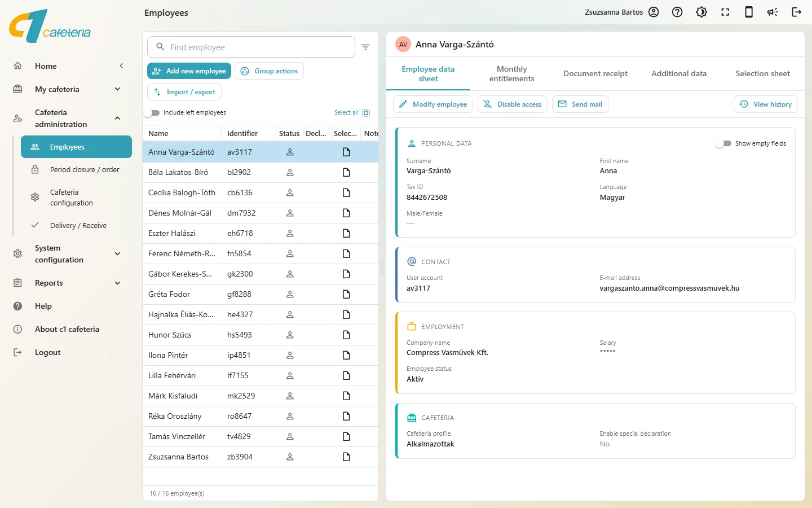The height and width of the screenshot is (508, 812).
Task: Open the filter icon beside employee search
Action: click(x=365, y=47)
